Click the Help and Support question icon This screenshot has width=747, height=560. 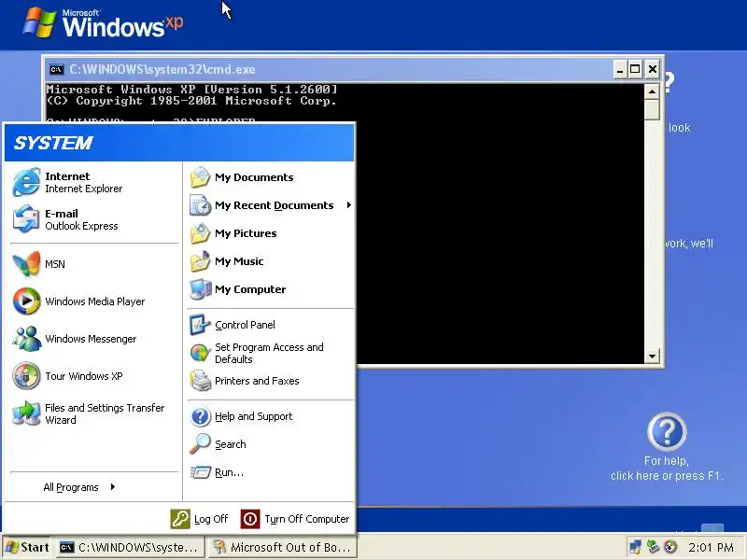tap(200, 416)
